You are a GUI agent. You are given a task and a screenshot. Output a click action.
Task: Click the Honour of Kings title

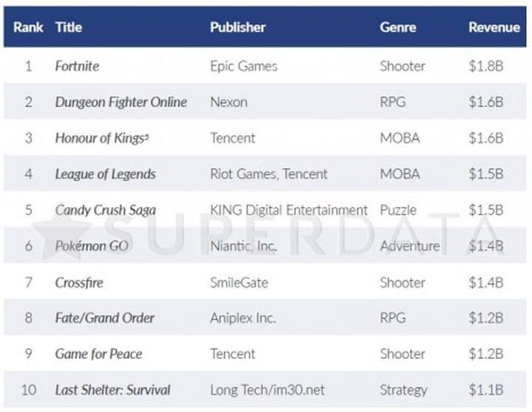pos(102,138)
